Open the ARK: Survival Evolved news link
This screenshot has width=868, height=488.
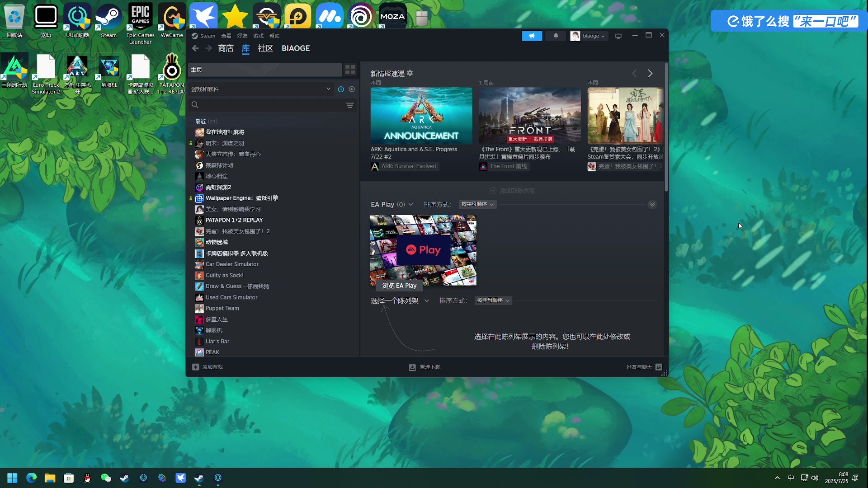click(404, 167)
